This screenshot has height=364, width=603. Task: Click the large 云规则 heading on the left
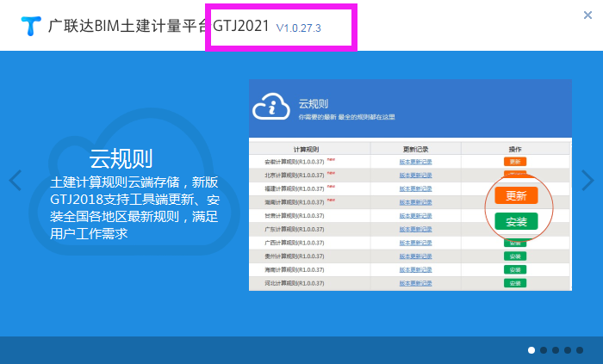121,158
